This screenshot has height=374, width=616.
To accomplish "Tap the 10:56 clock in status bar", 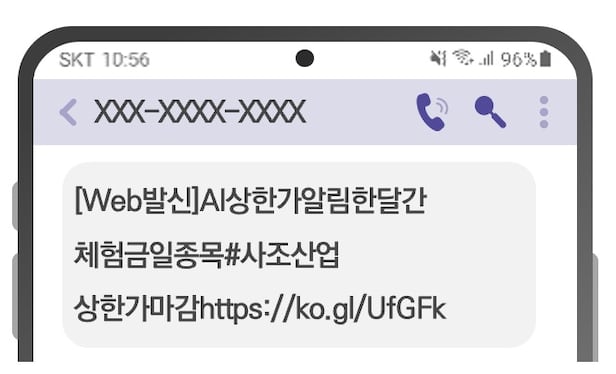I will tap(126, 60).
